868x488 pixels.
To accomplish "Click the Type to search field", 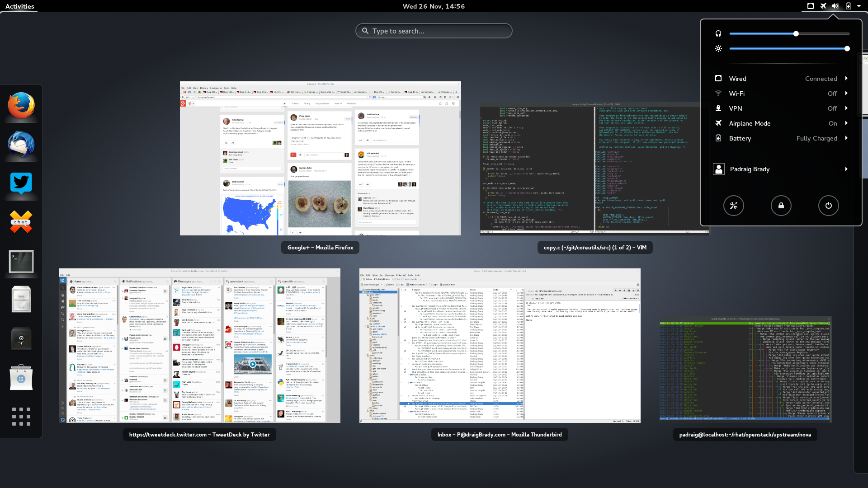I will [x=434, y=31].
